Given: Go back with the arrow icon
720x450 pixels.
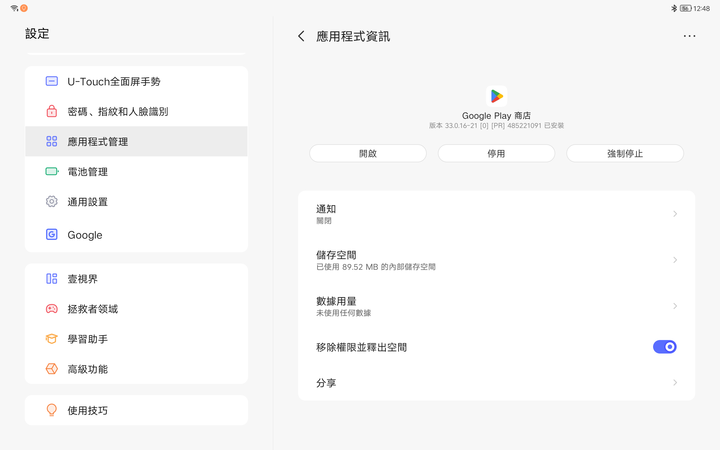Looking at the screenshot, I should [301, 36].
